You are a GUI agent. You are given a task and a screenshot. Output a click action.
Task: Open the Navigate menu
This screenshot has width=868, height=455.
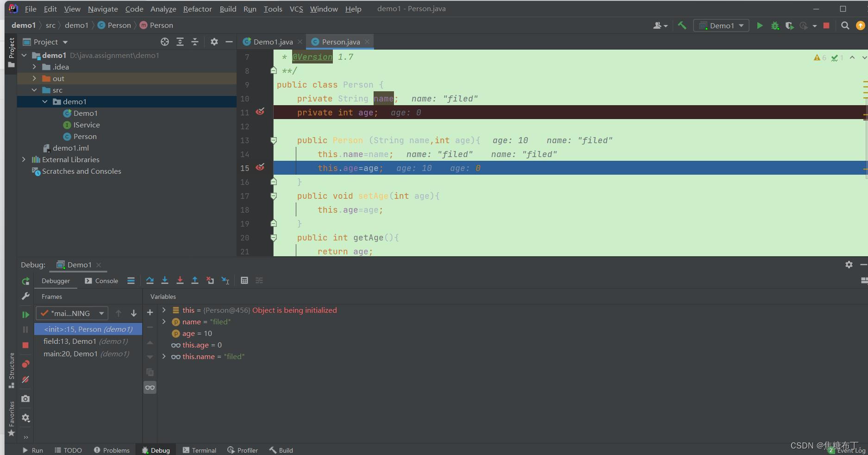103,9
